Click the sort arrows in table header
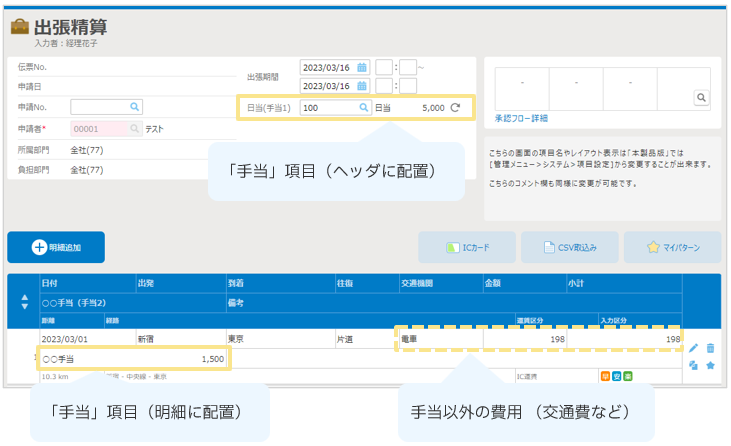The width and height of the screenshot is (731, 446). click(25, 301)
